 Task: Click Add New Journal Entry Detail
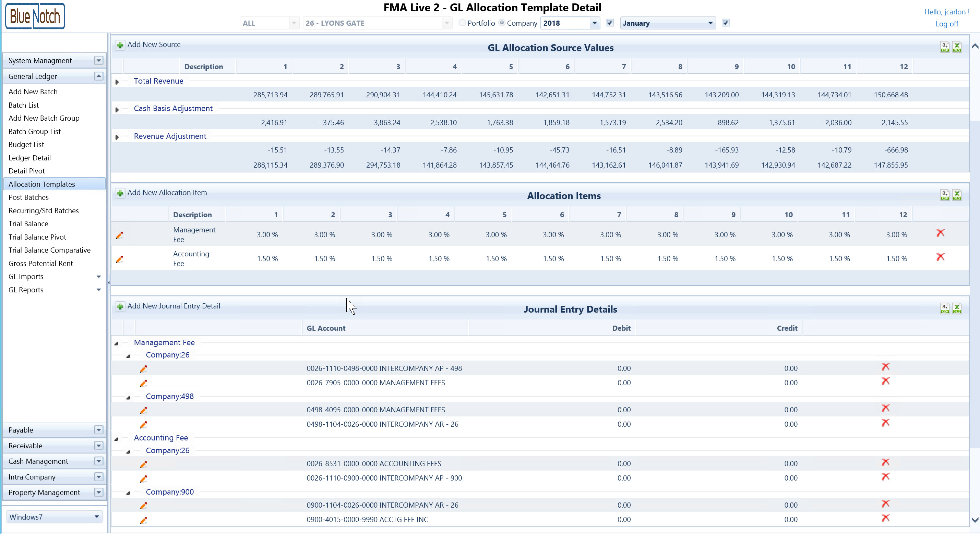point(174,306)
